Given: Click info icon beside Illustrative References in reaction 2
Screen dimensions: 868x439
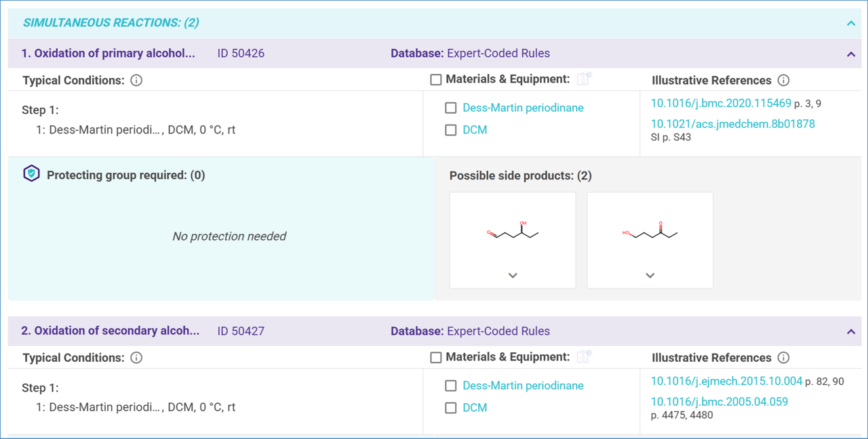Looking at the screenshot, I should (x=783, y=358).
